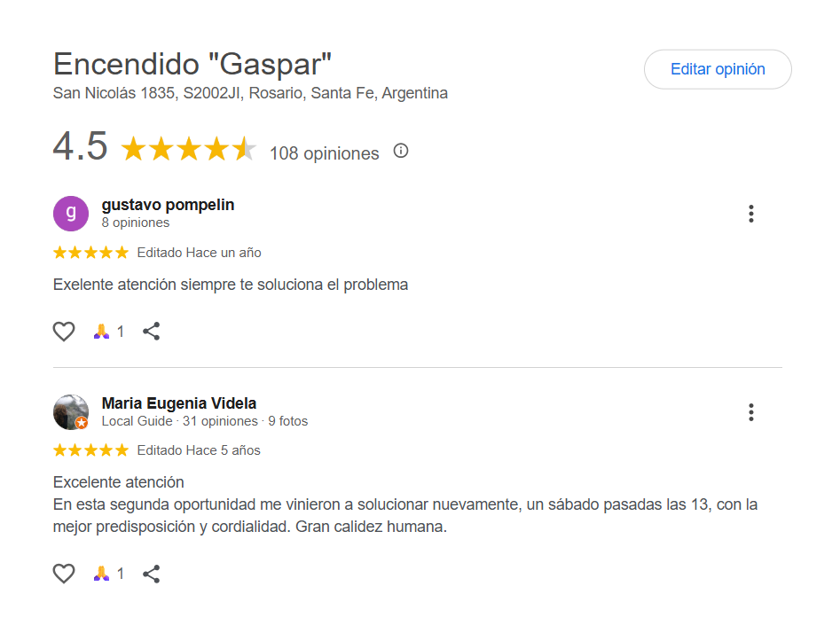Image resolution: width=840 pixels, height=641 pixels.
Task: Click the five-star rating on Maria's review
Action: pyautogui.click(x=90, y=450)
